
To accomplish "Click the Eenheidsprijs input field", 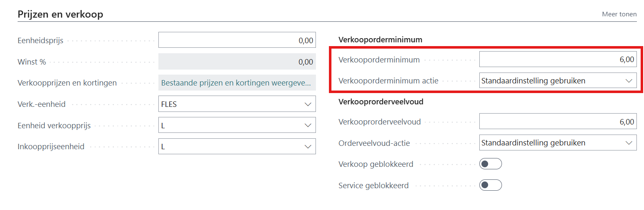I will pyautogui.click(x=237, y=40).
